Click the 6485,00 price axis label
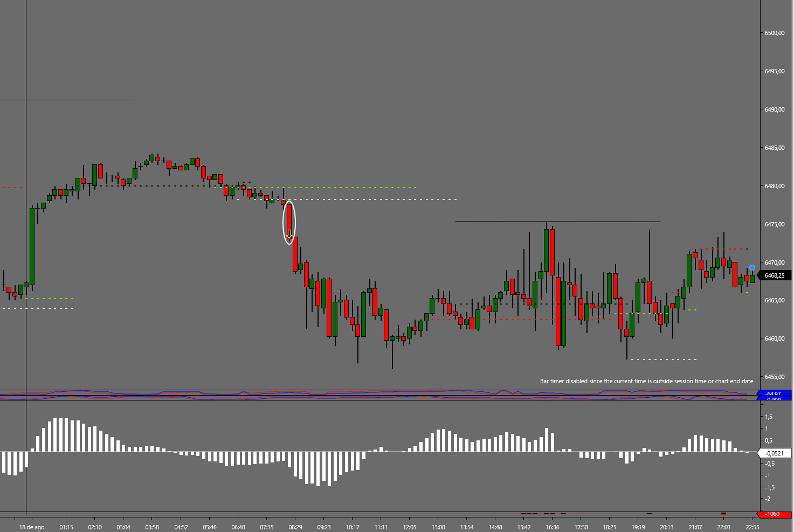 [775, 148]
